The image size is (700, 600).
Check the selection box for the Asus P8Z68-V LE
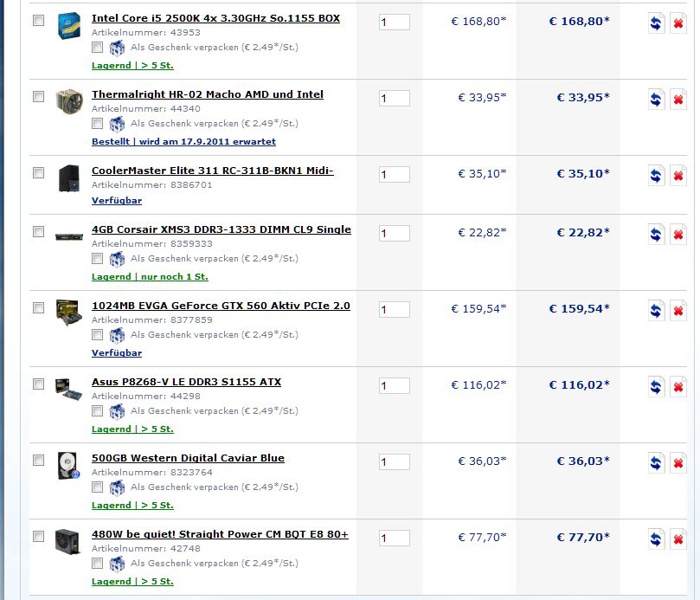pos(38,384)
